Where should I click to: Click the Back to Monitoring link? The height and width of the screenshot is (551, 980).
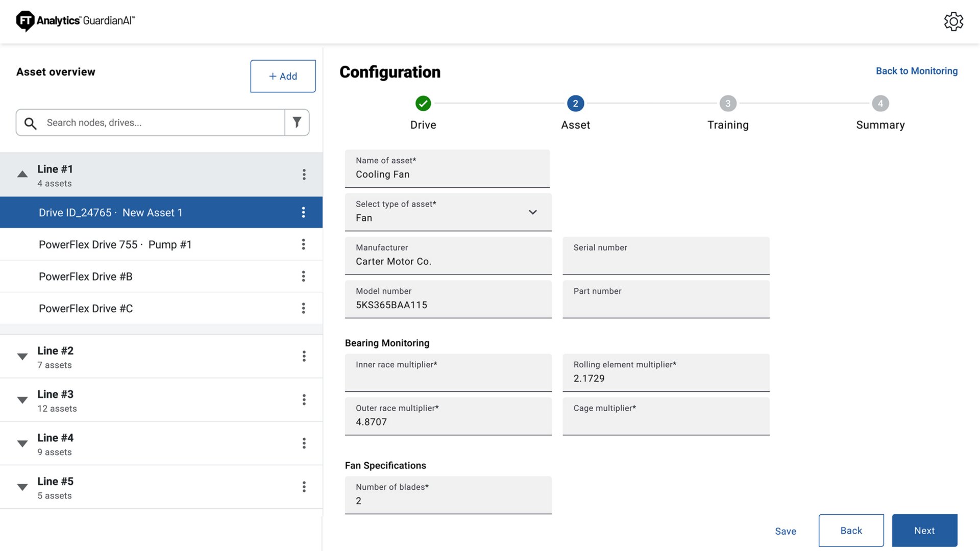click(x=917, y=71)
